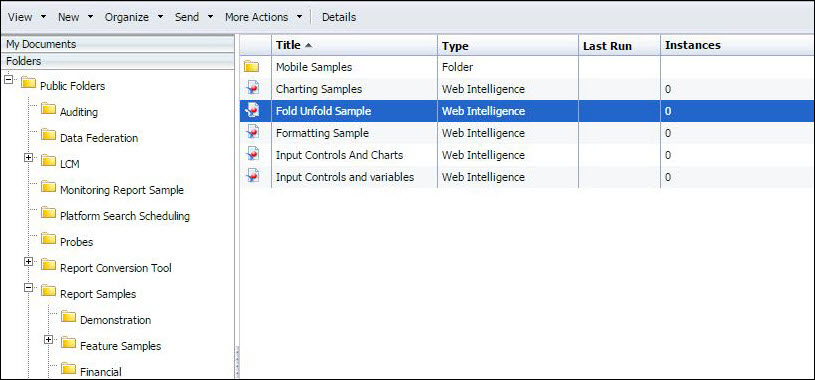Click the Folder type cell of Mobile Samples

508,67
